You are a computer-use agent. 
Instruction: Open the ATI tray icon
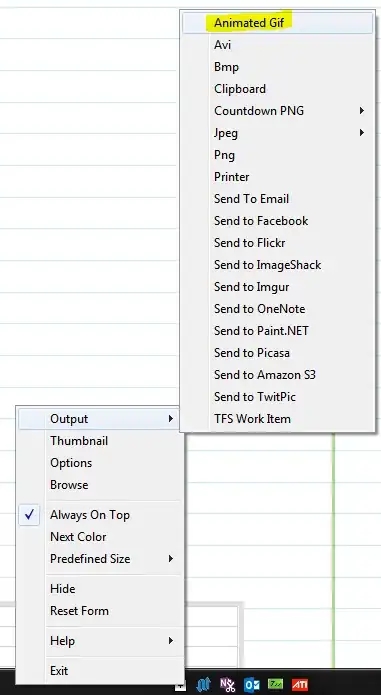(300, 684)
